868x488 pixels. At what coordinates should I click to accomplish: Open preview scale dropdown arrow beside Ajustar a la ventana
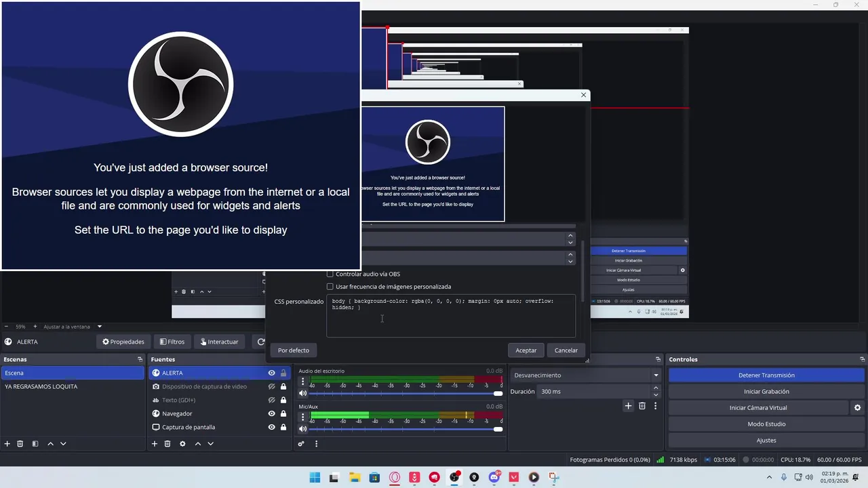(x=100, y=327)
